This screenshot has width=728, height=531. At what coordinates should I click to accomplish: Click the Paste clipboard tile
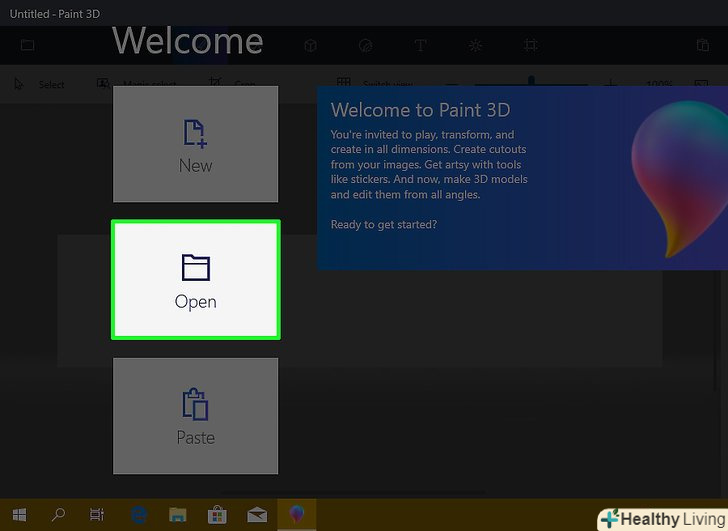195,416
